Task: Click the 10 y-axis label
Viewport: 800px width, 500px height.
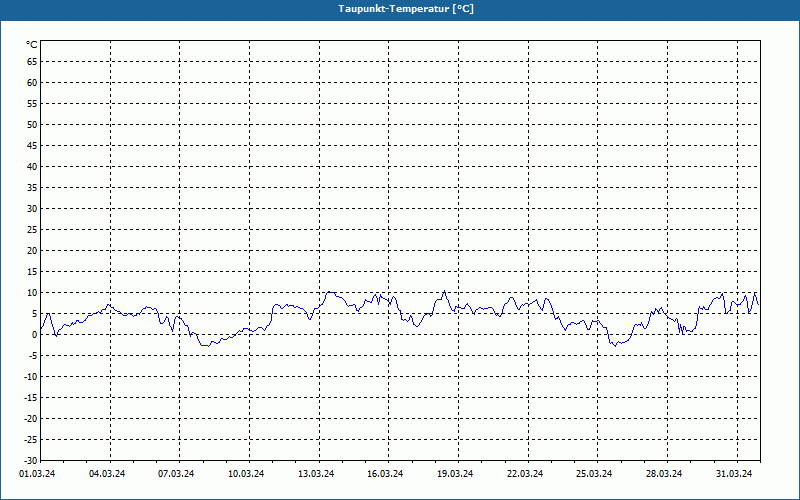Action: pos(32,293)
